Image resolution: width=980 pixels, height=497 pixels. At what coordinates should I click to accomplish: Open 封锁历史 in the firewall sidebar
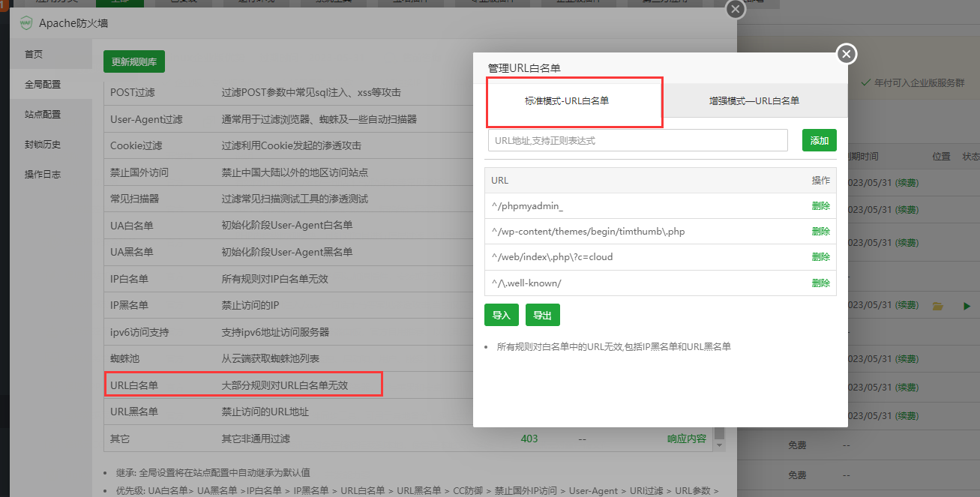(52, 145)
